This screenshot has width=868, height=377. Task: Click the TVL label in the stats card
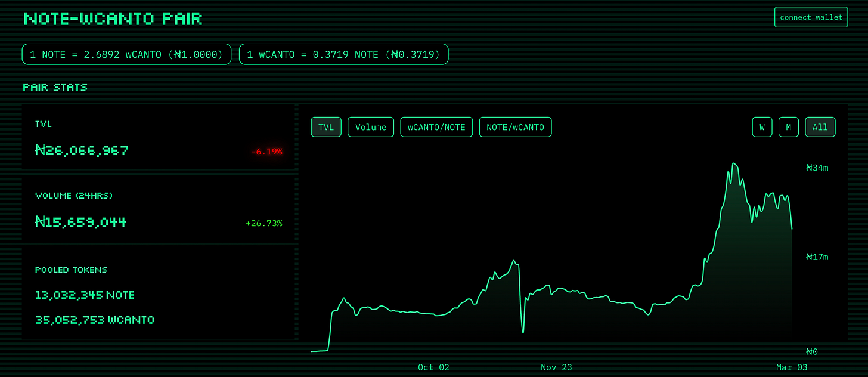tap(44, 124)
